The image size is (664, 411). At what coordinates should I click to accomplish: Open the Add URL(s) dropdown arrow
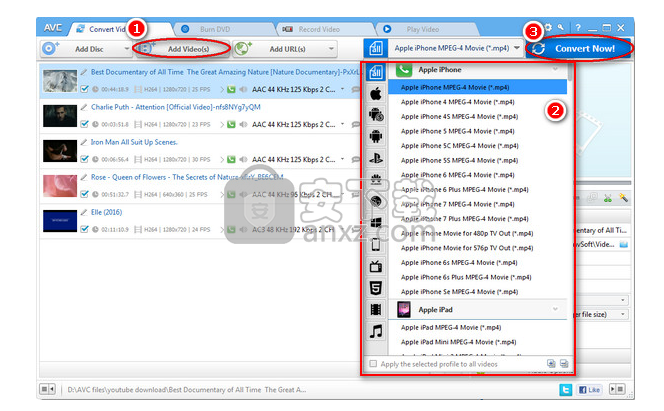331,49
